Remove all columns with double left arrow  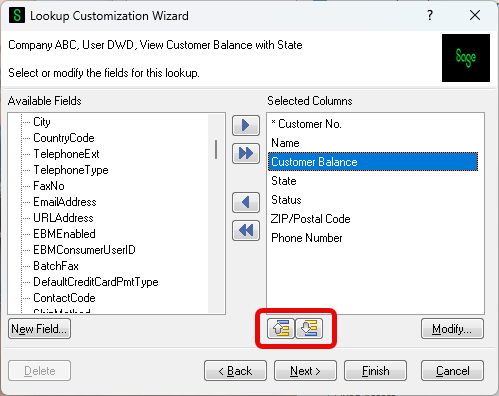coord(246,230)
